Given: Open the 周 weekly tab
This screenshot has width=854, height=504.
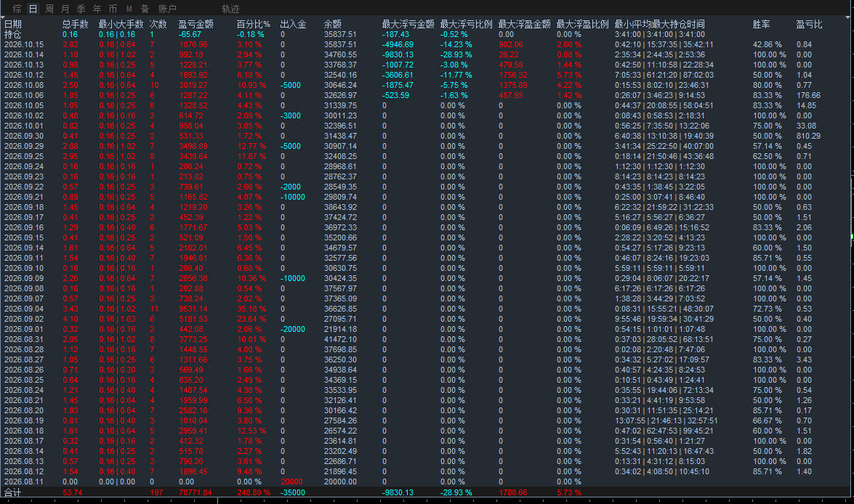Looking at the screenshot, I should pos(49,9).
